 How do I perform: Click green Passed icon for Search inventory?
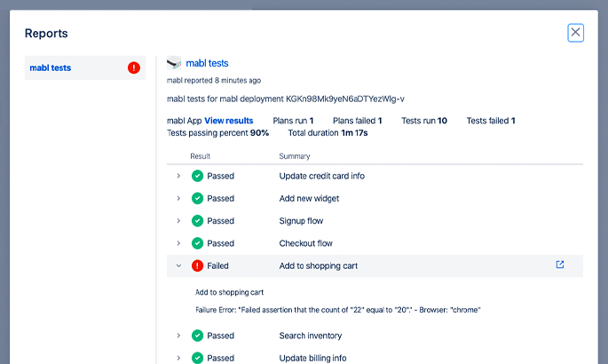click(x=198, y=336)
